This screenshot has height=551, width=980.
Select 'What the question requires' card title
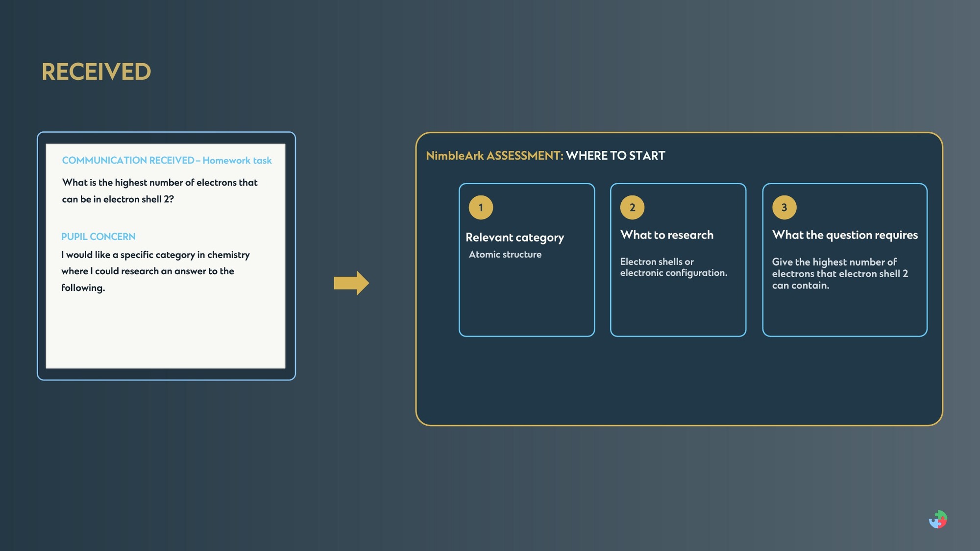pos(845,236)
